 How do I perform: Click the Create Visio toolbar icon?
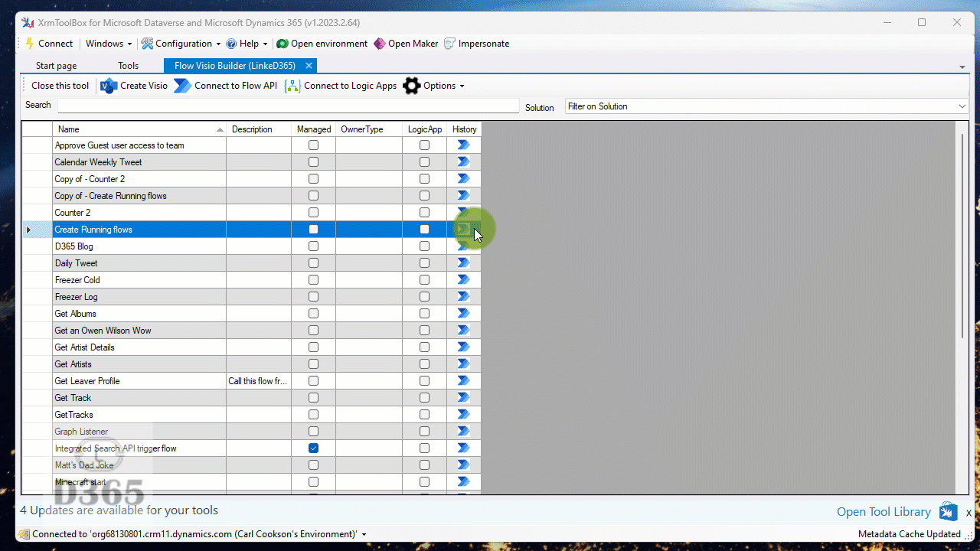[109, 86]
